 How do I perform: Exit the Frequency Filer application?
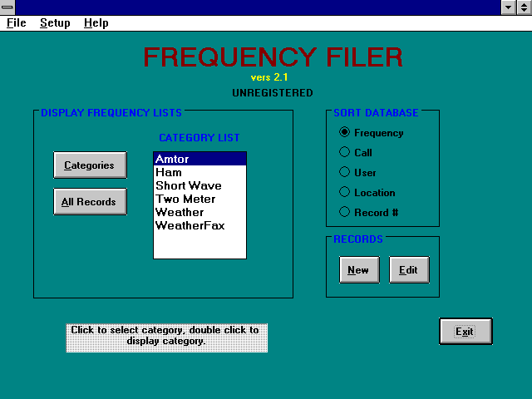pyautogui.click(x=465, y=332)
